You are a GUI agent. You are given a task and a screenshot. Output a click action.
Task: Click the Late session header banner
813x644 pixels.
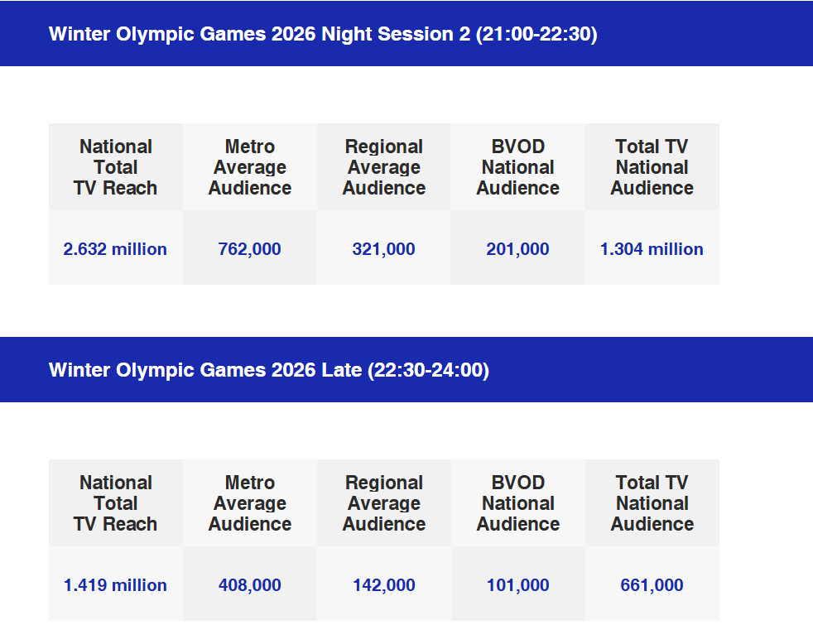[x=269, y=370]
